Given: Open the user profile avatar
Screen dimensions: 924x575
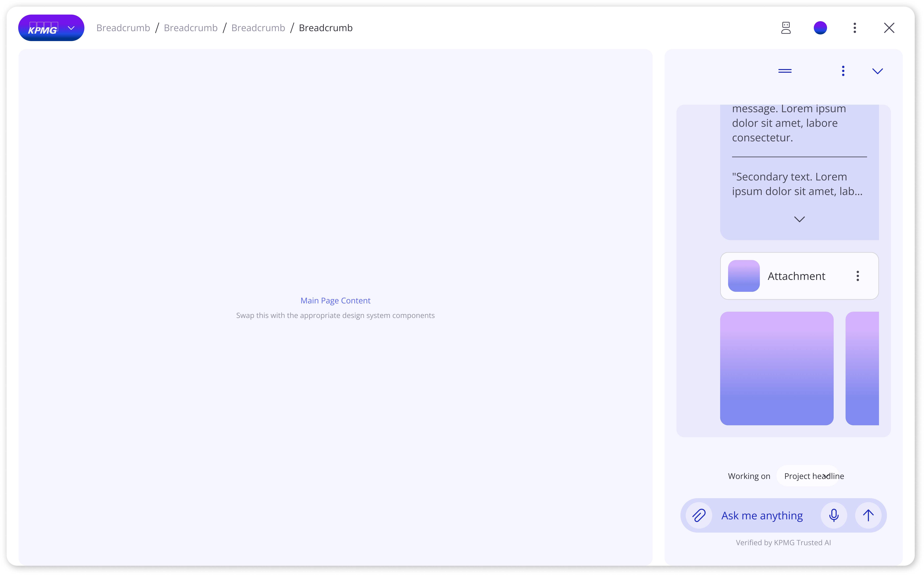Looking at the screenshot, I should (x=820, y=28).
